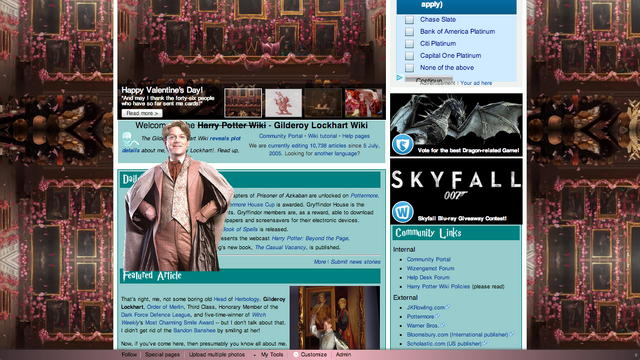Click the Herbology link in featured article
Viewport: 640px width, 360px height.
coord(247,299)
